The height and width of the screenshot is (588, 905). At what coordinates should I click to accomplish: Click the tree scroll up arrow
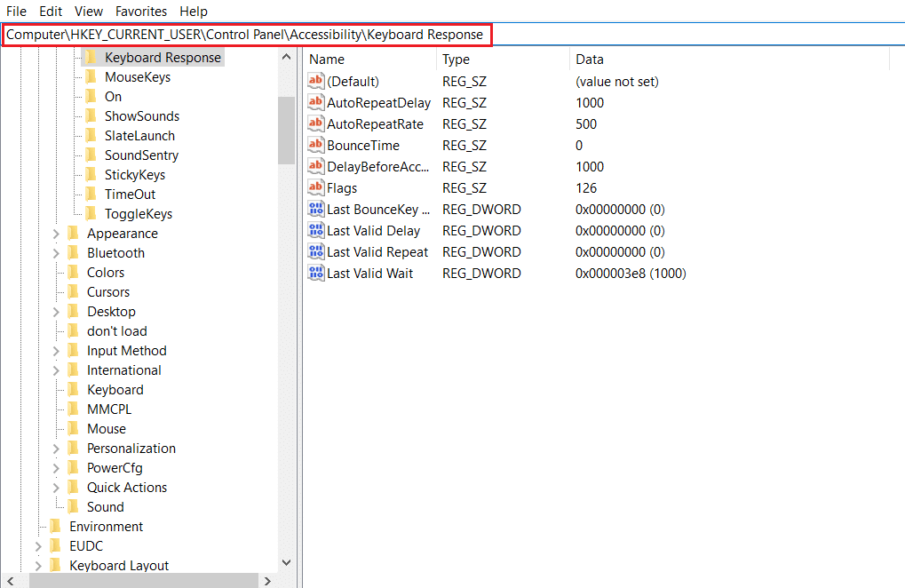click(x=286, y=57)
